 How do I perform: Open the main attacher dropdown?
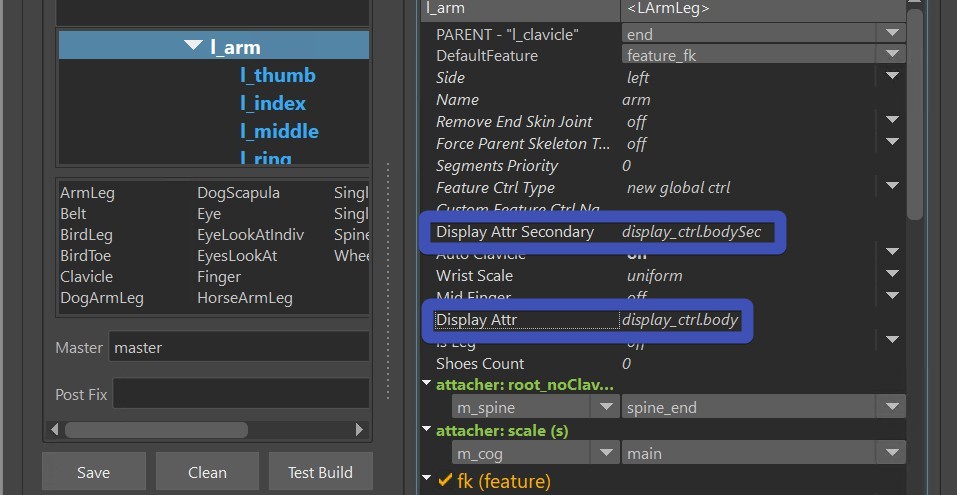[x=763, y=453]
